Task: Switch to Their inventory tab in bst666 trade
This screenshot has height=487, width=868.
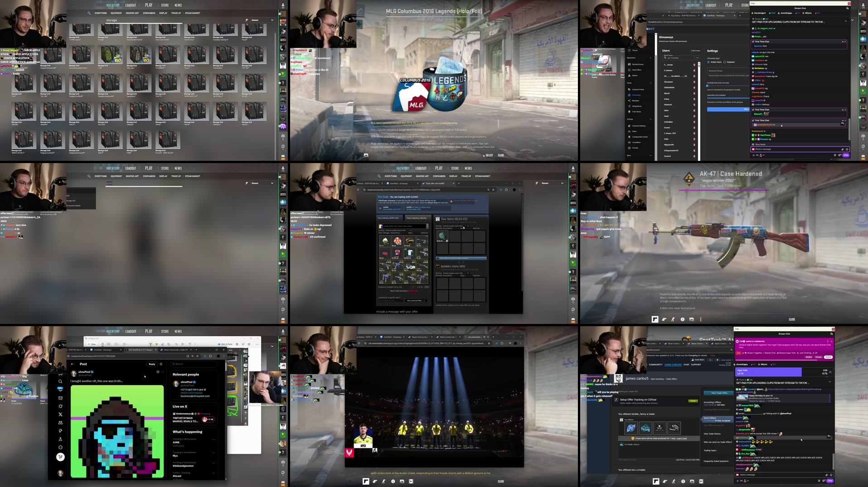Action: point(416,218)
